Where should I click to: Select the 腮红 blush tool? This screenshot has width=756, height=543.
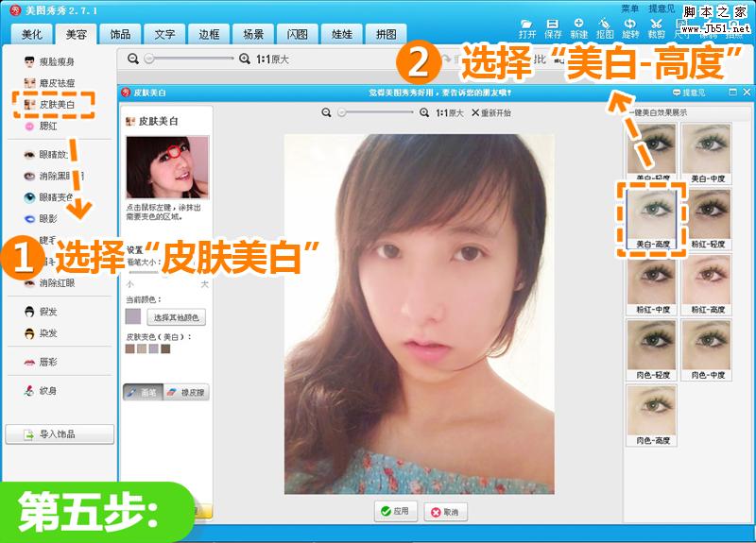click(41, 126)
